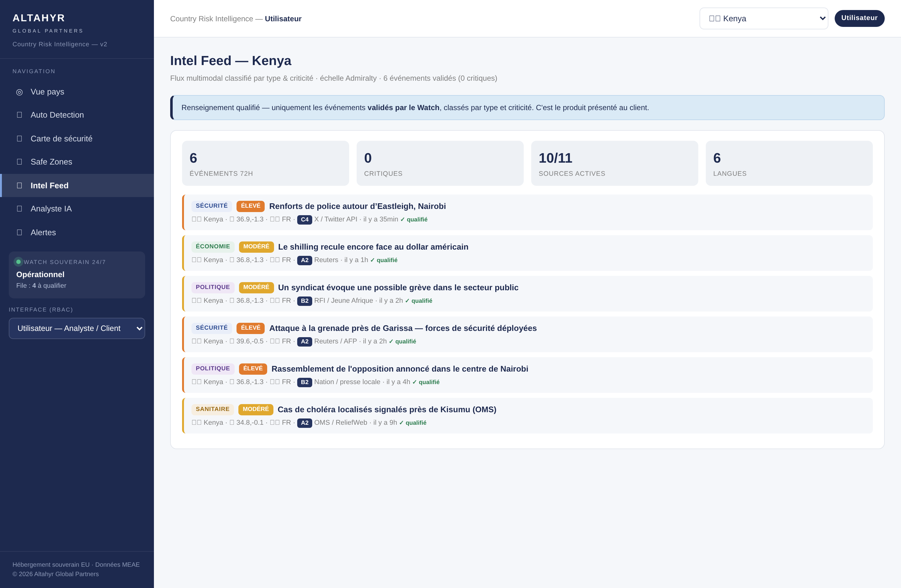Image resolution: width=901 pixels, height=588 pixels.
Task: Go to Carte de sécurité page
Action: [x=77, y=139]
